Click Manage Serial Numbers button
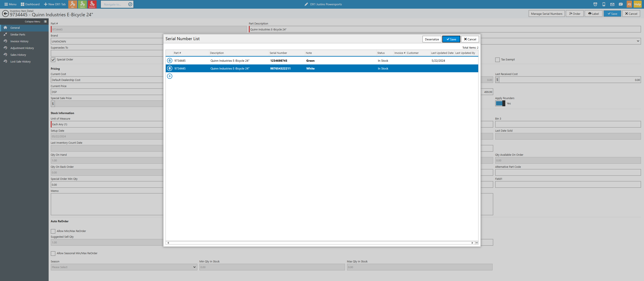The image size is (644, 281). (x=547, y=14)
